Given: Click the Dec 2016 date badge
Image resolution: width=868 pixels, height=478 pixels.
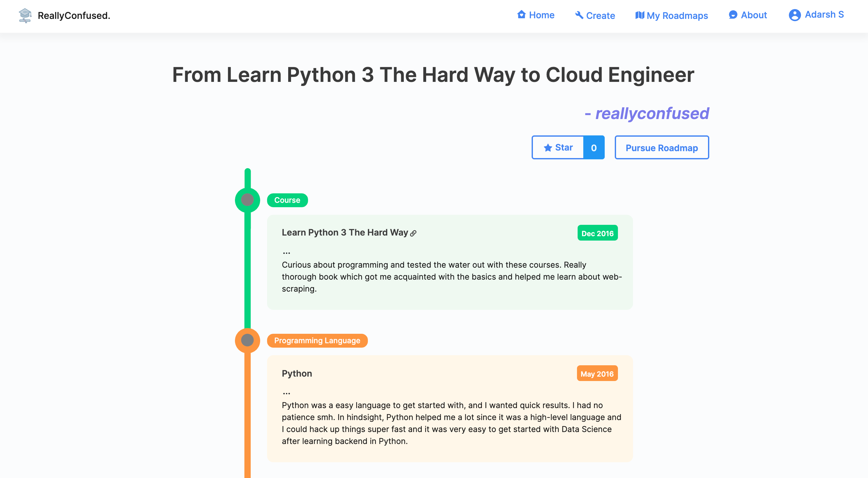Looking at the screenshot, I should tap(597, 233).
